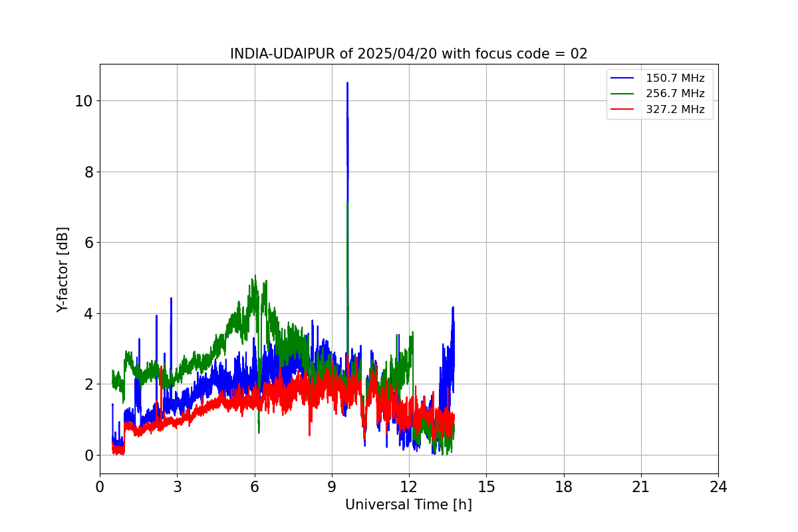
Task: Click the x-axis tick label 15
Action: click(486, 487)
